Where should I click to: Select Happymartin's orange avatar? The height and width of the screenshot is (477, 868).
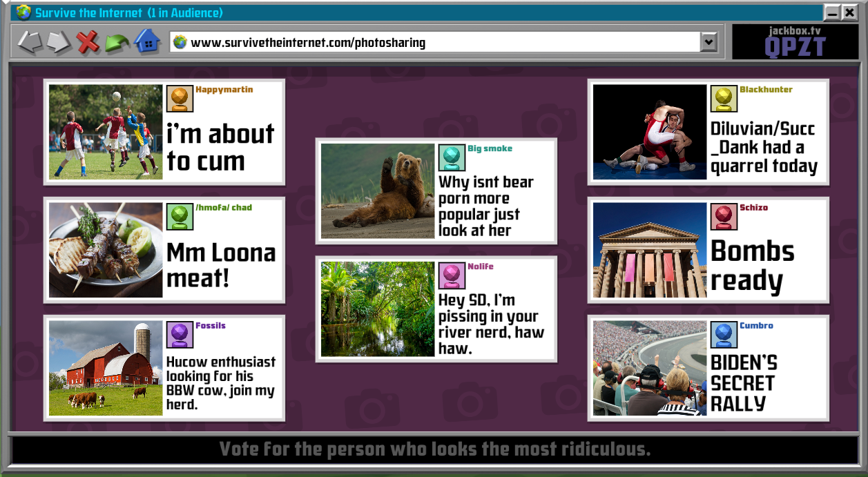point(180,98)
